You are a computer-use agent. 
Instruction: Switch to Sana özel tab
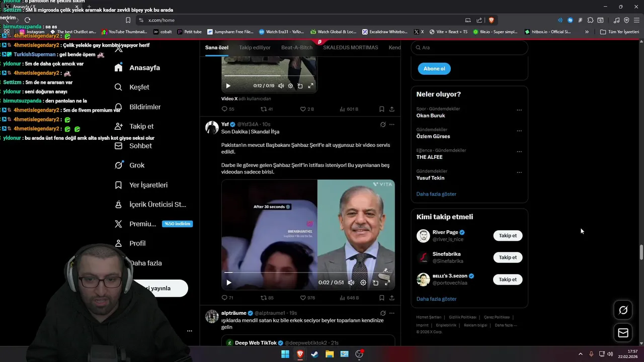coord(217,47)
